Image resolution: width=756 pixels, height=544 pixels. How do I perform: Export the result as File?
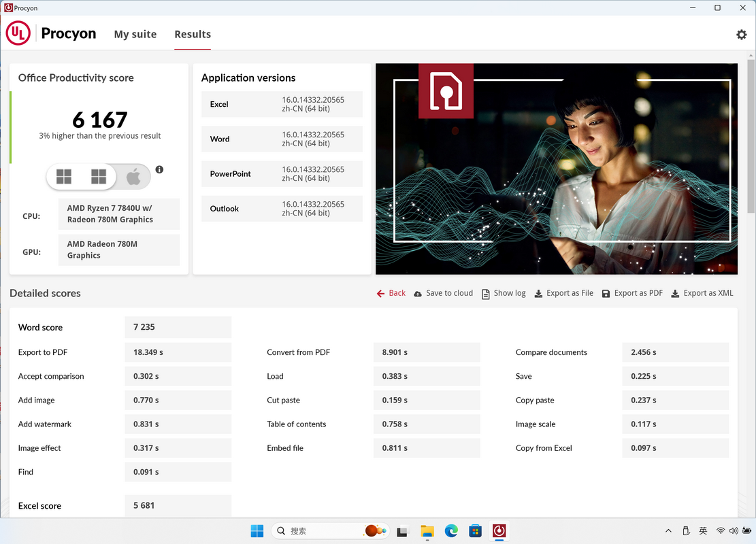click(564, 293)
